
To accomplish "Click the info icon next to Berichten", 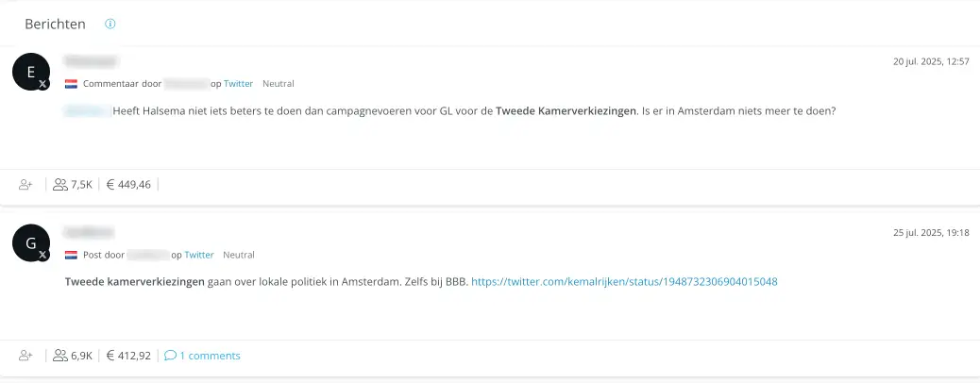I will [110, 24].
